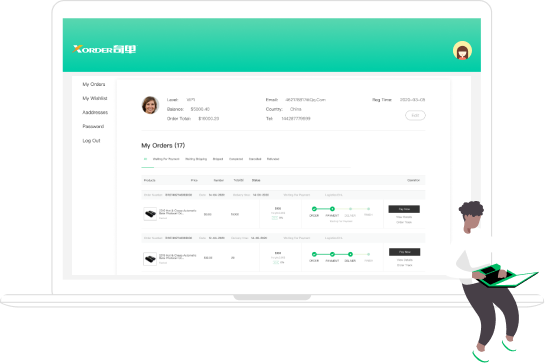This screenshot has height=363, width=545.
Task: Click first order's ORDER step checkmark
Action: pyautogui.click(x=314, y=209)
